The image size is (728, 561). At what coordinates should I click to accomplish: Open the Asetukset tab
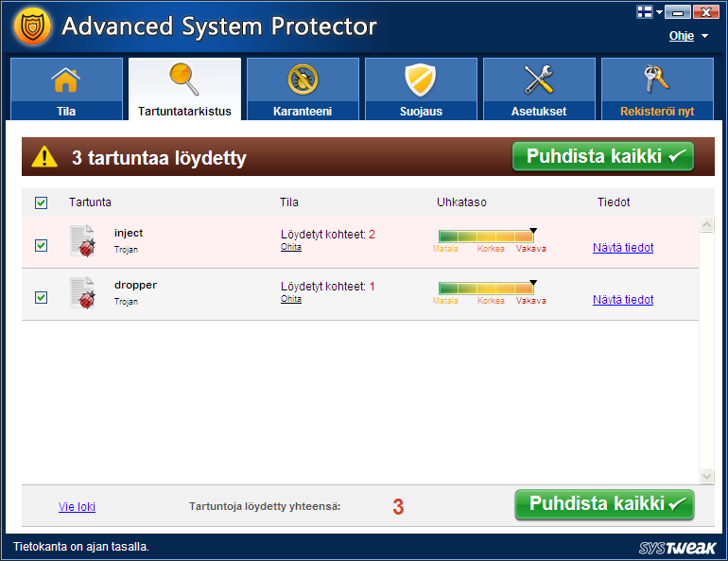click(539, 89)
